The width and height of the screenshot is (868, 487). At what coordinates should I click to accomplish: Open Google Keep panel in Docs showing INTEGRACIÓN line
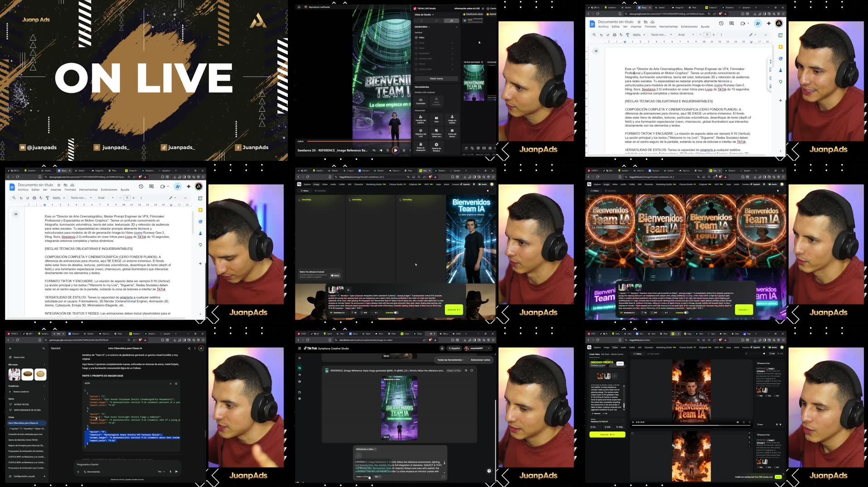[200, 210]
